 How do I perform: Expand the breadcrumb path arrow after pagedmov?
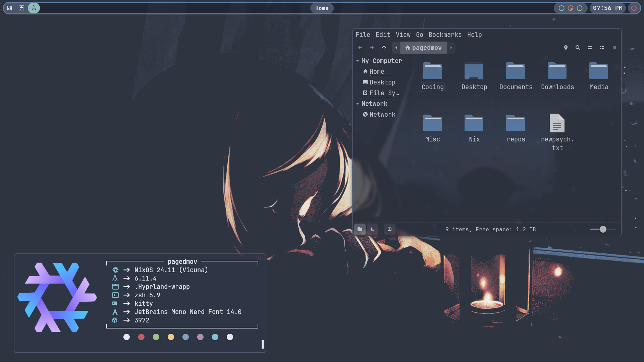click(451, 48)
